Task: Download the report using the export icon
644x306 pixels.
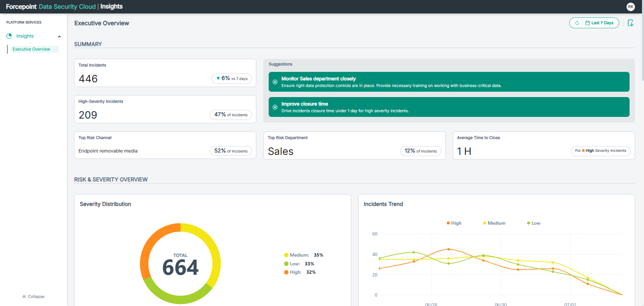Action: (x=631, y=23)
